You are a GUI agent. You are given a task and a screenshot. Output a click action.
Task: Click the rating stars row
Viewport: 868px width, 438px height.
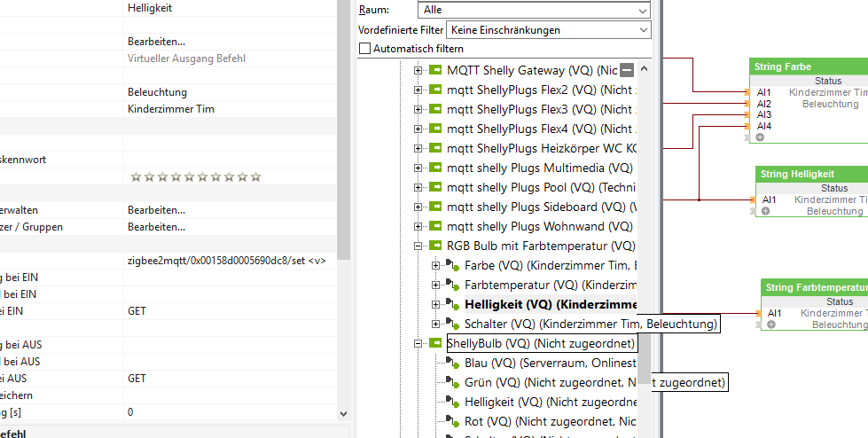tap(195, 177)
